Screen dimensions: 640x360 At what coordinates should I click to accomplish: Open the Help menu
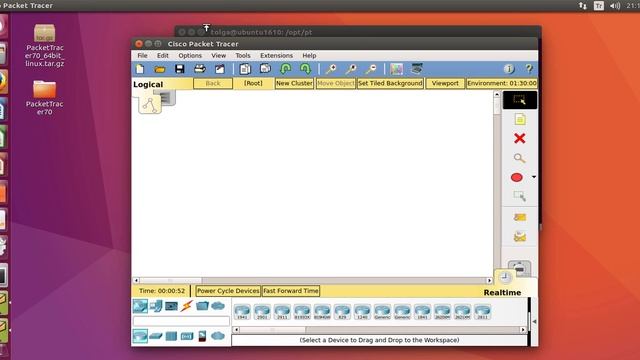coord(309,56)
